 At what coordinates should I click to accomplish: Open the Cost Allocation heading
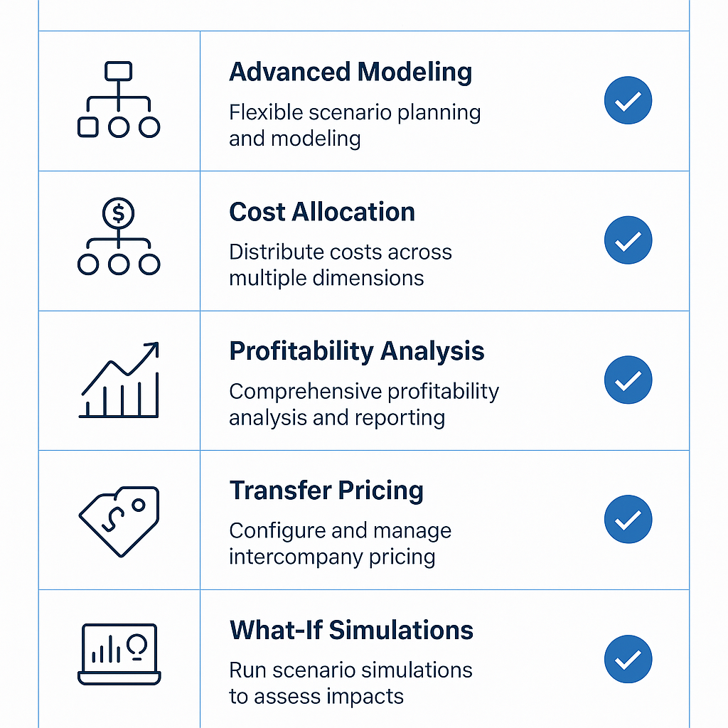coord(322,212)
